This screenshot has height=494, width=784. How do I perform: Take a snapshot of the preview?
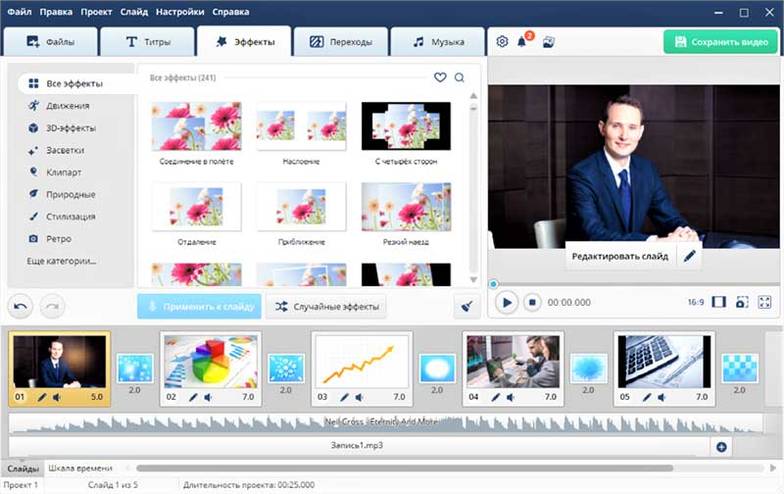742,302
